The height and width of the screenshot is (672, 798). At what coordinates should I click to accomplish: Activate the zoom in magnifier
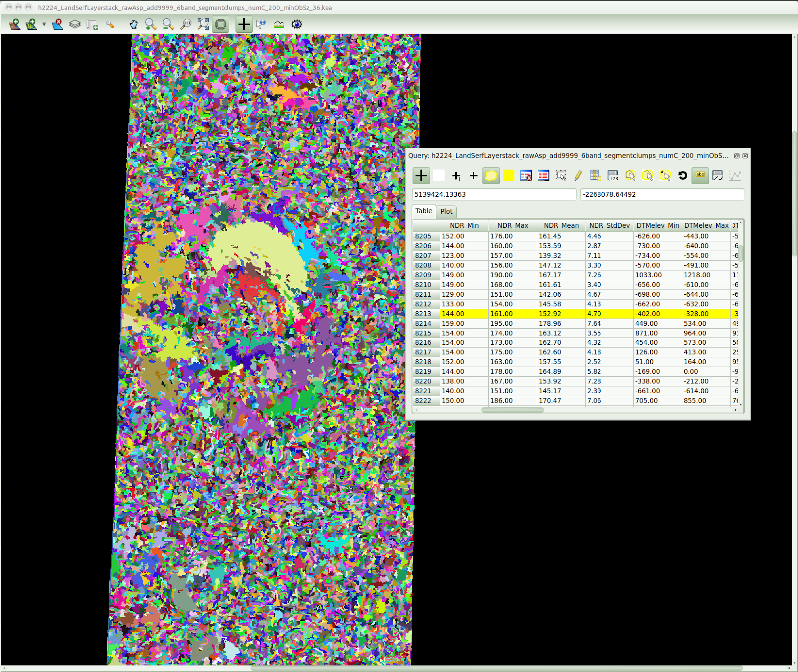(x=150, y=24)
